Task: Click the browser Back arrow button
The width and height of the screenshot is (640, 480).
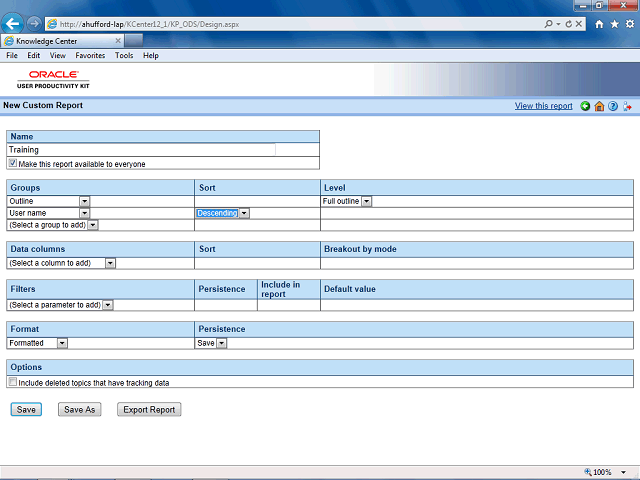Action: coord(13,24)
